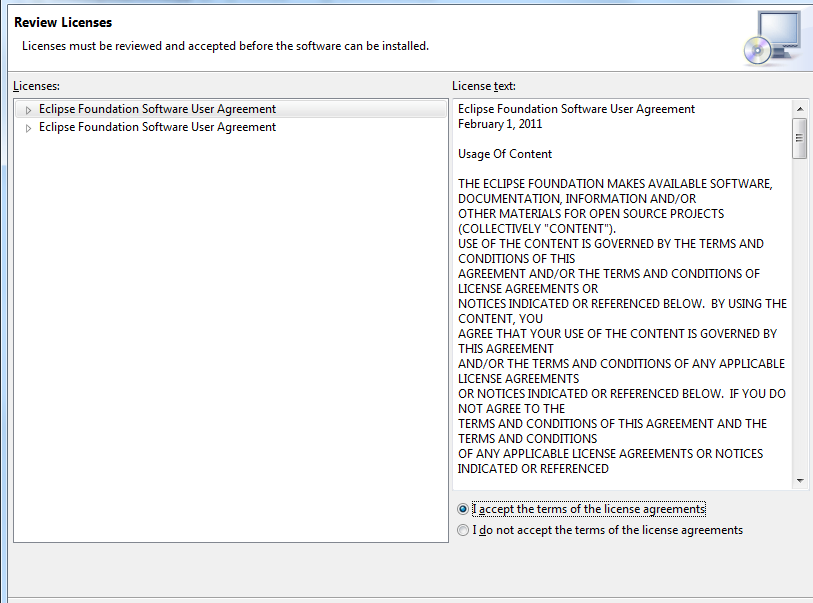Click the agreement title in the license text
The width and height of the screenshot is (813, 603).
coord(576,109)
